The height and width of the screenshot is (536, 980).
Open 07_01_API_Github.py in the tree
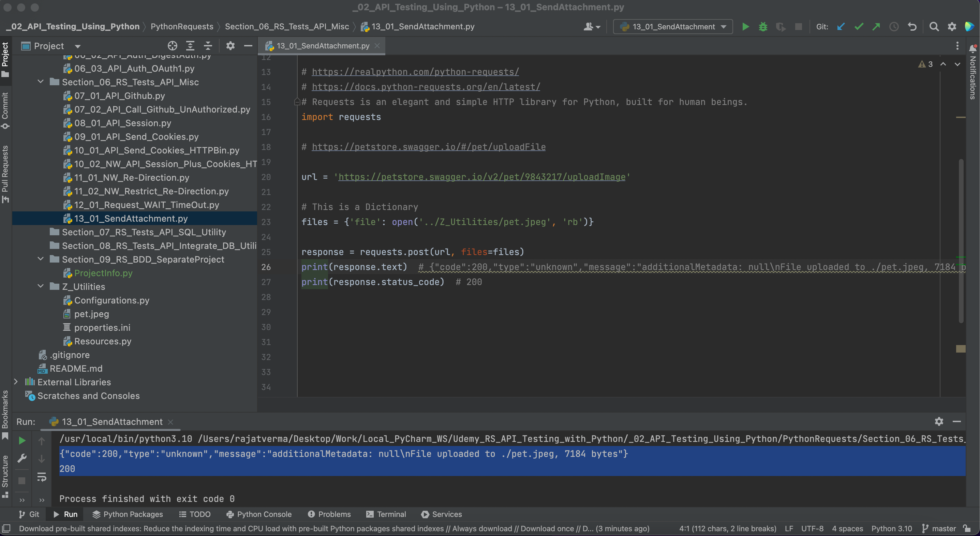119,96
